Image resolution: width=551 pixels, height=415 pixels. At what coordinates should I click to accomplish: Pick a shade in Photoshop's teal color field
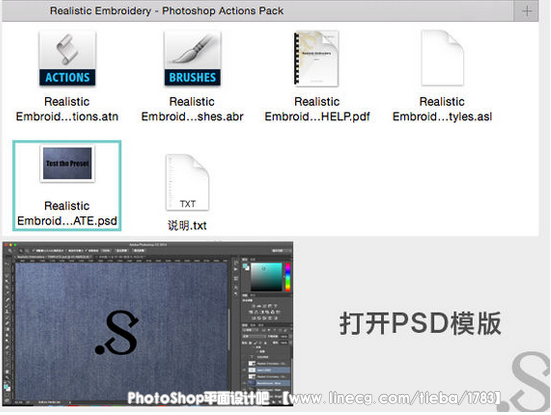tap(266, 277)
